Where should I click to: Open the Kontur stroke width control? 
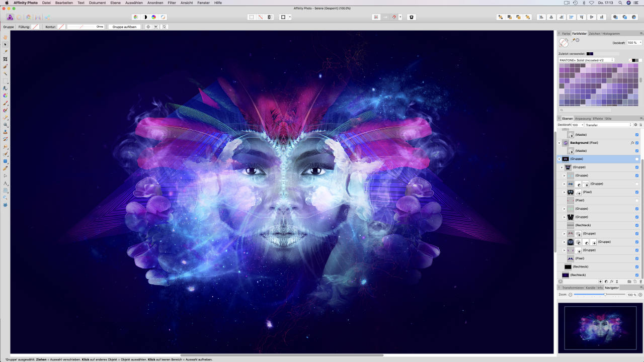coord(86,27)
